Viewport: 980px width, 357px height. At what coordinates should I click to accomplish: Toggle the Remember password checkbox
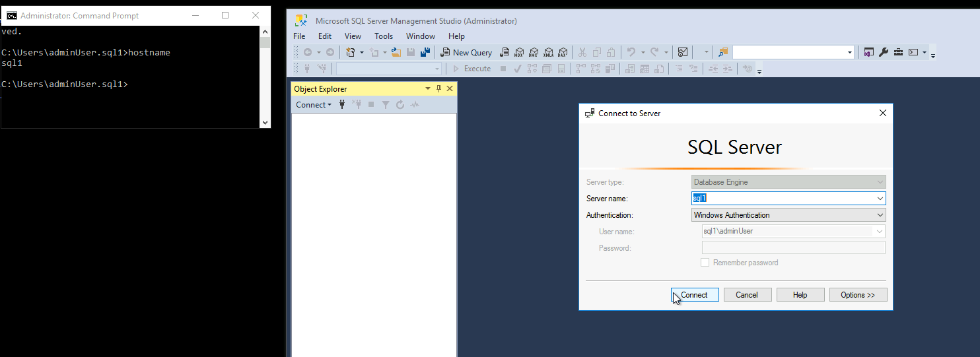(705, 263)
